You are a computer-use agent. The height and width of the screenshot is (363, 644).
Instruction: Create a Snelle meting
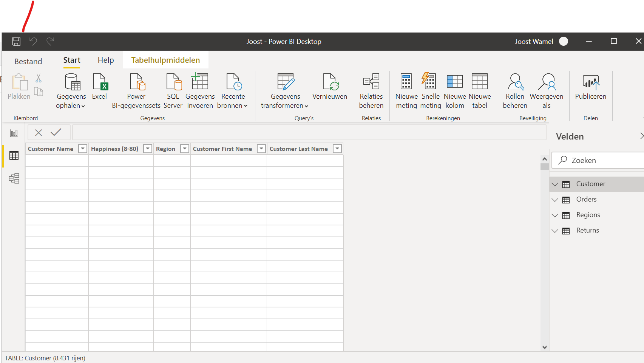tap(431, 91)
